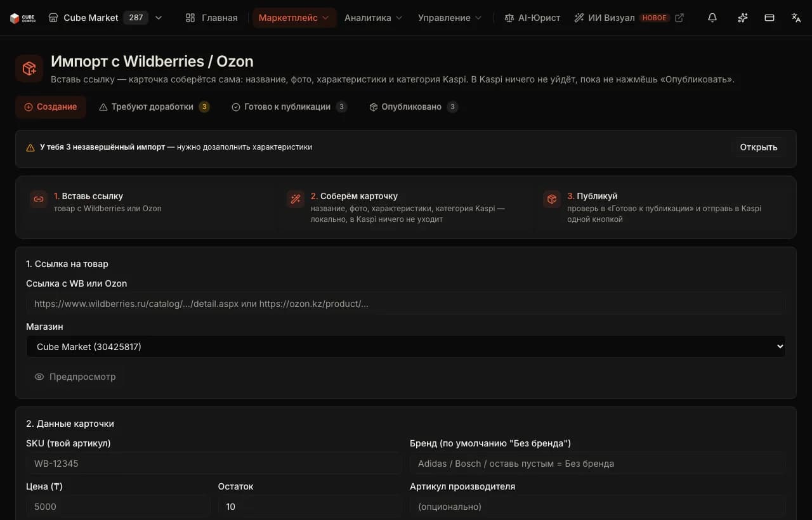Image resolution: width=812 pixels, height=520 pixels.
Task: Click the count badge 3 on Опубликовано
Action: click(452, 107)
